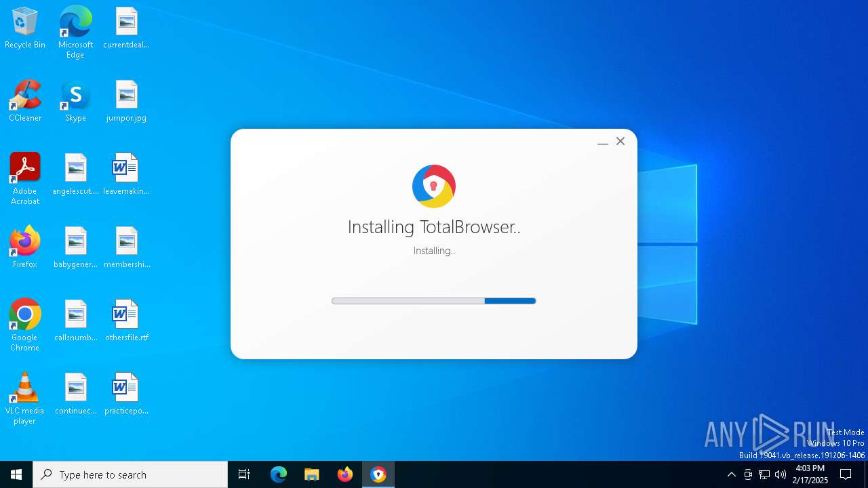This screenshot has height=488, width=868.
Task: Select the angelescut image file icon
Action: tap(75, 174)
